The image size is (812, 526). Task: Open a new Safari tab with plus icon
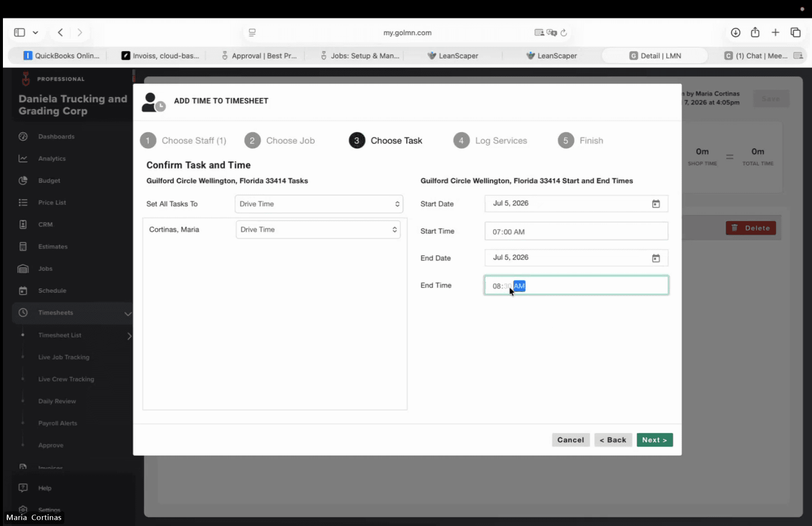(x=775, y=33)
